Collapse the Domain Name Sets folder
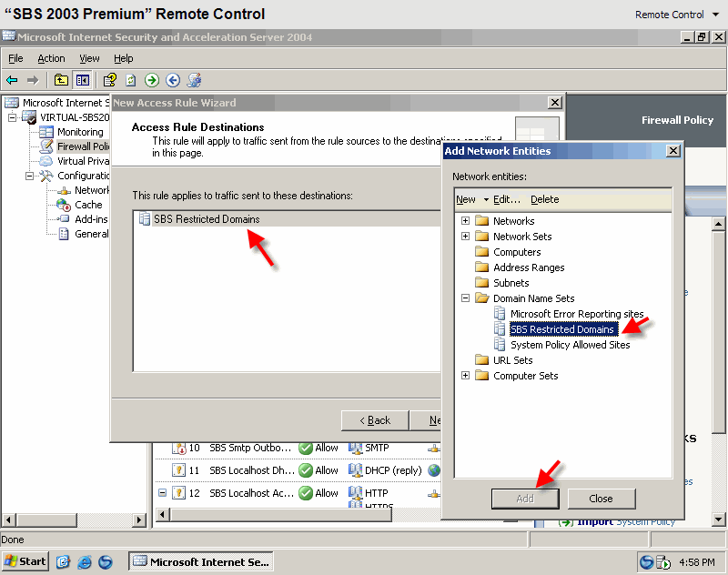This screenshot has height=575, width=728. 465,298
